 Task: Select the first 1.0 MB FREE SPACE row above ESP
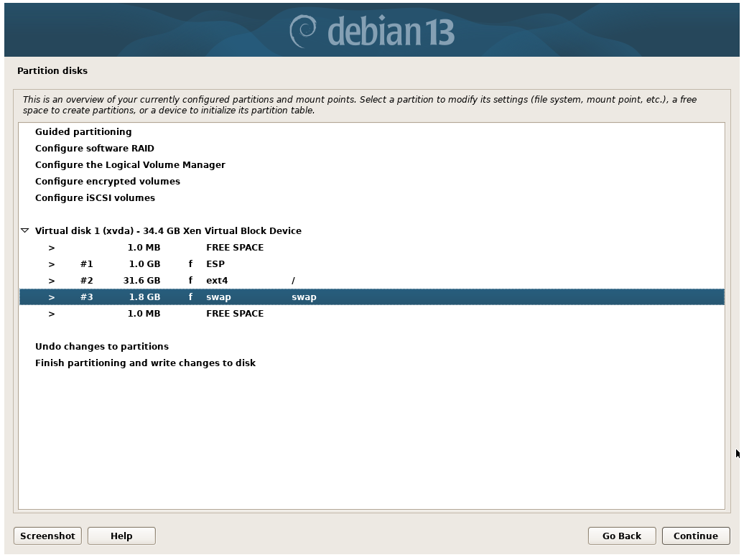[371, 248]
